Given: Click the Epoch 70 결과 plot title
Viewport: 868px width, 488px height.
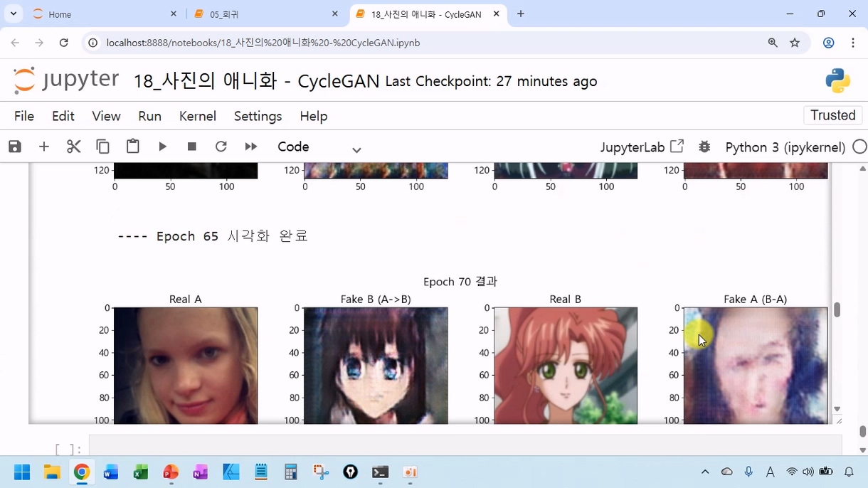Looking at the screenshot, I should click(x=460, y=282).
